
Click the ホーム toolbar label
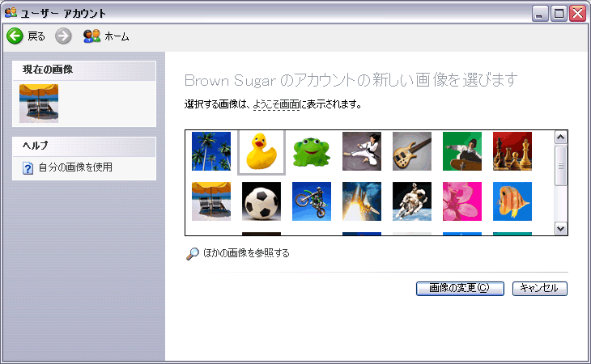point(117,36)
